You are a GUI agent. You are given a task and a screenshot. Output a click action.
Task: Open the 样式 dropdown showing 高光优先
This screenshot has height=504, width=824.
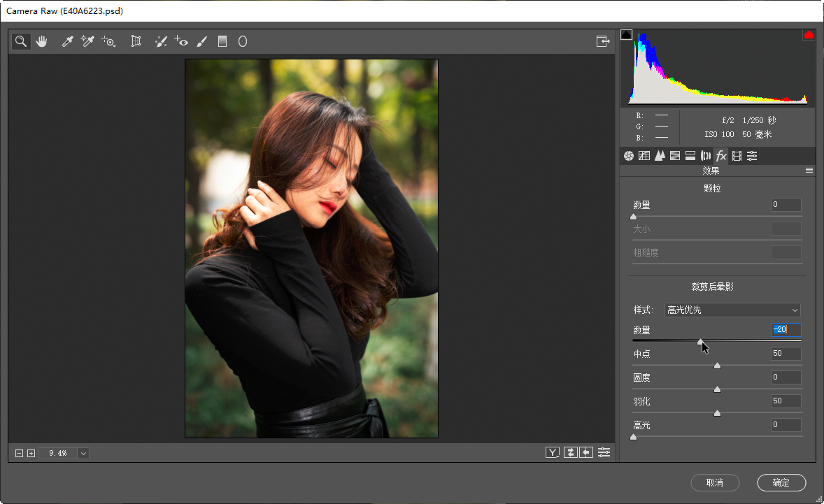[732, 310]
